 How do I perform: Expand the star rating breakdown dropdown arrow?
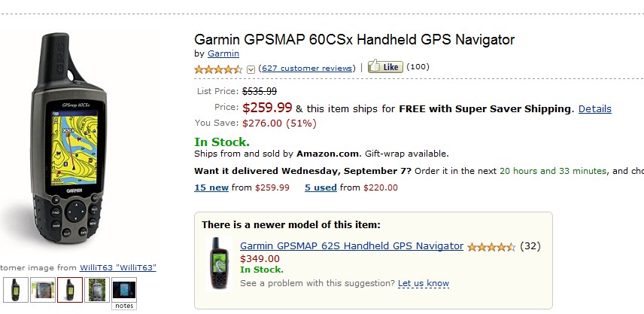pos(251,69)
